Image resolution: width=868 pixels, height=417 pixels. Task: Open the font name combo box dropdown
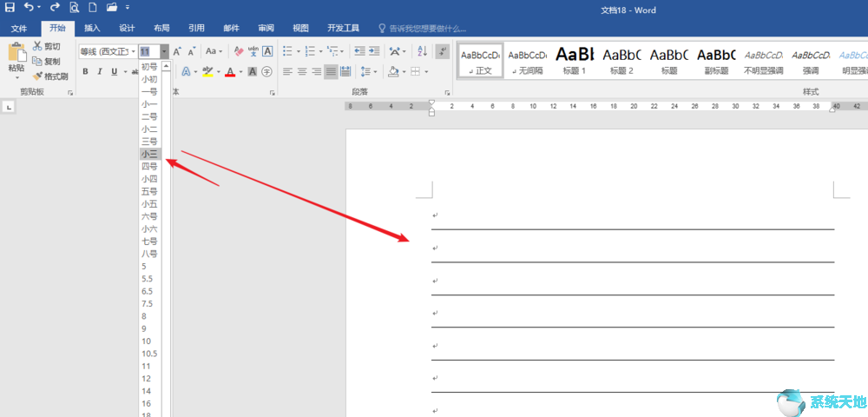[x=134, y=51]
